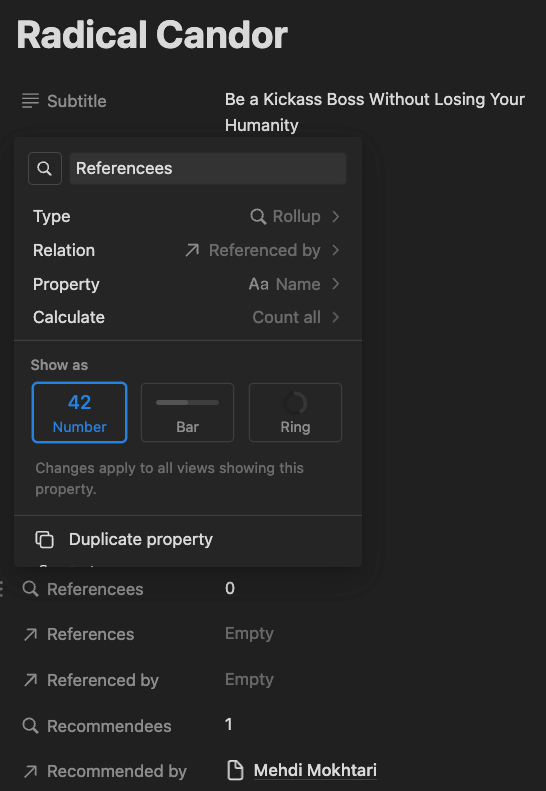Click the Empty value for References
Image resolution: width=546 pixels, height=791 pixels.
pos(249,633)
